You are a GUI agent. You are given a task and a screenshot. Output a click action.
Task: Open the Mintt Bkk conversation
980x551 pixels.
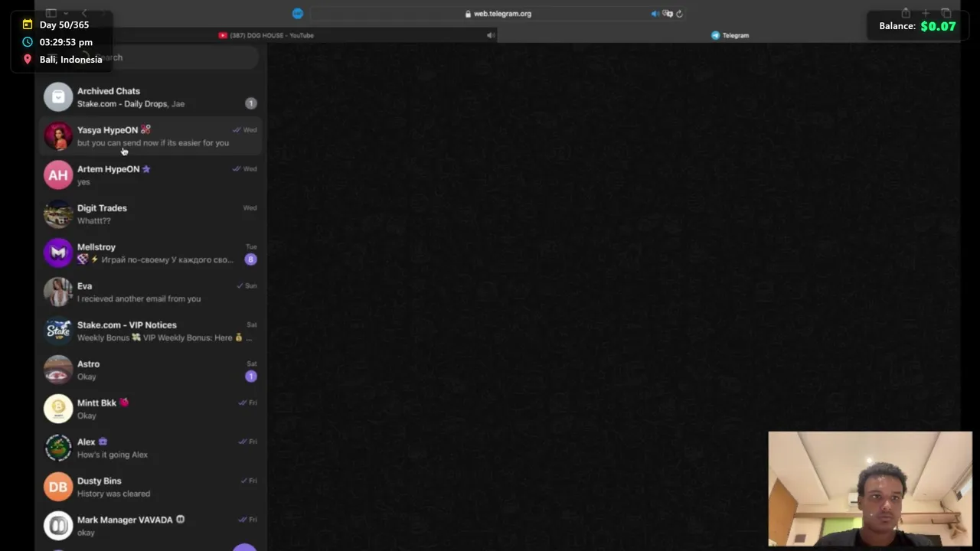[150, 409]
